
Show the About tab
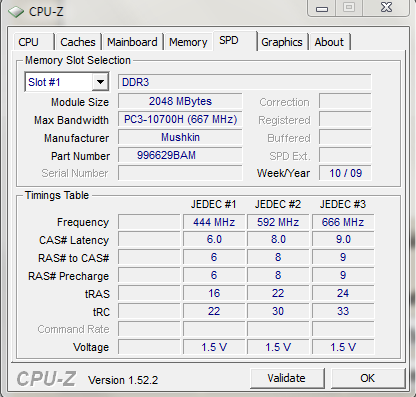tap(329, 42)
